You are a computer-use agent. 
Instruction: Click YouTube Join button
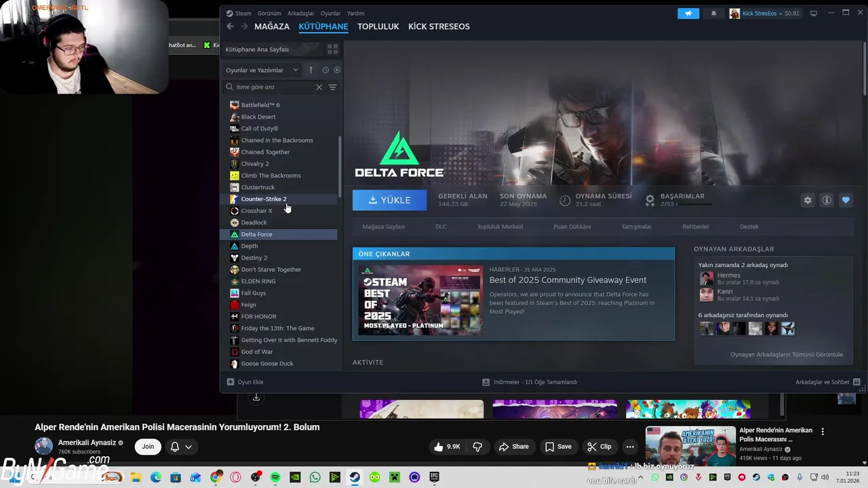click(x=148, y=447)
